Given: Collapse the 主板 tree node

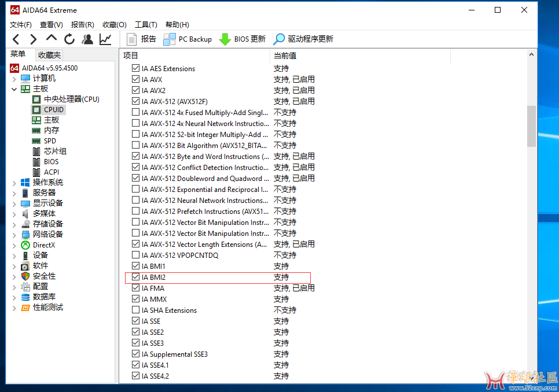Looking at the screenshot, I should pos(14,89).
